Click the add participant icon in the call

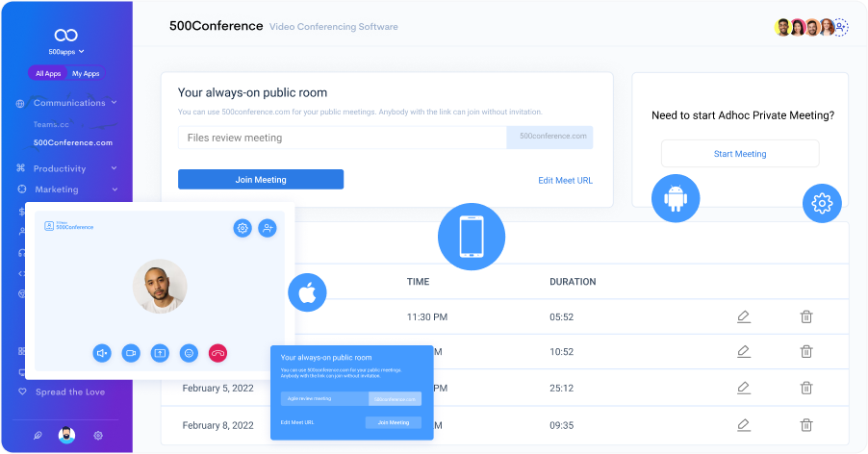pyautogui.click(x=267, y=228)
